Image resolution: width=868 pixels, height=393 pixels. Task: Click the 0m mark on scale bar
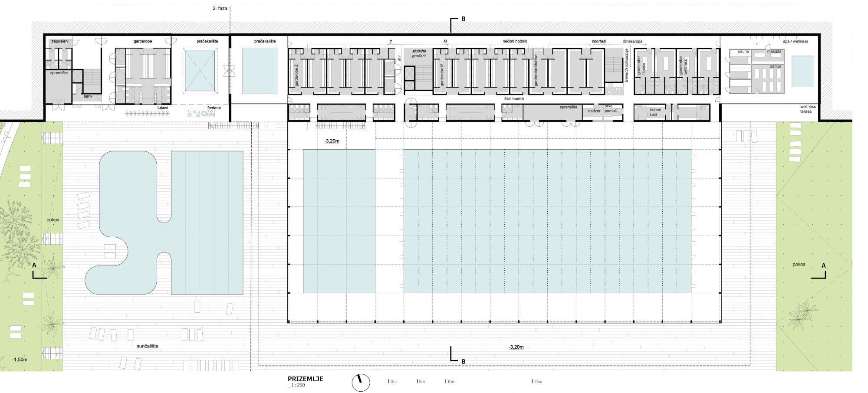(x=393, y=382)
